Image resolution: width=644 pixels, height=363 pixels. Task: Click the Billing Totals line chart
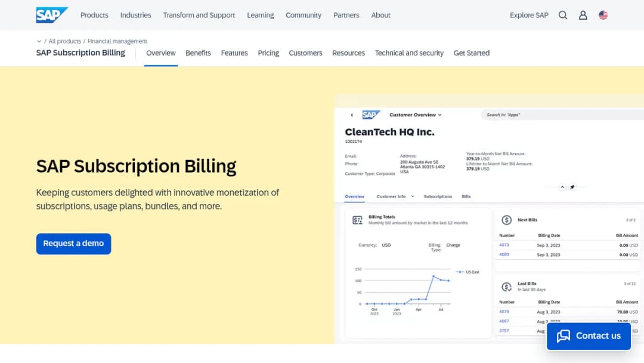[403, 291]
